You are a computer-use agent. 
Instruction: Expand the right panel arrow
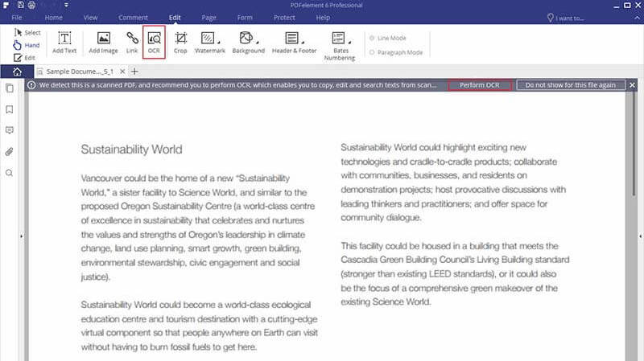tap(640, 236)
